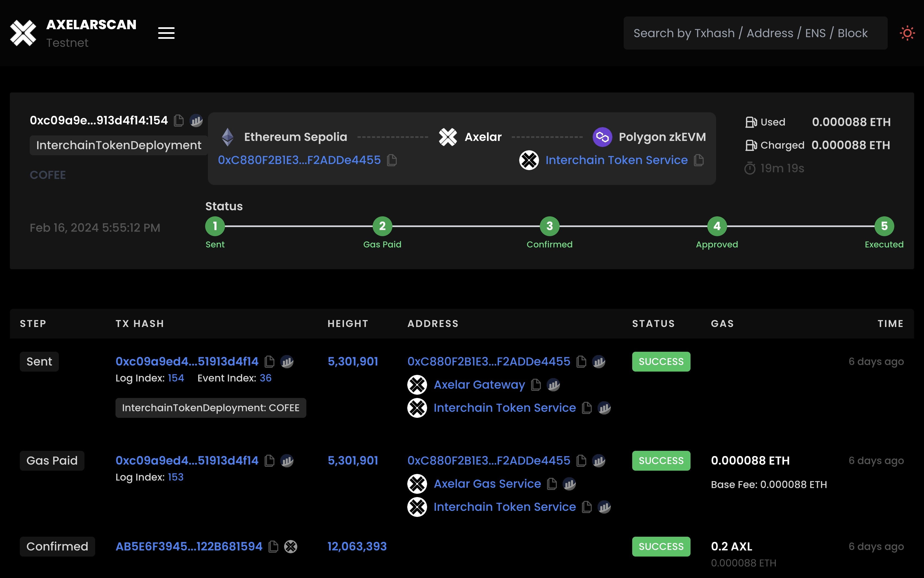Click the Ethereum Sepolia chain icon

click(228, 137)
